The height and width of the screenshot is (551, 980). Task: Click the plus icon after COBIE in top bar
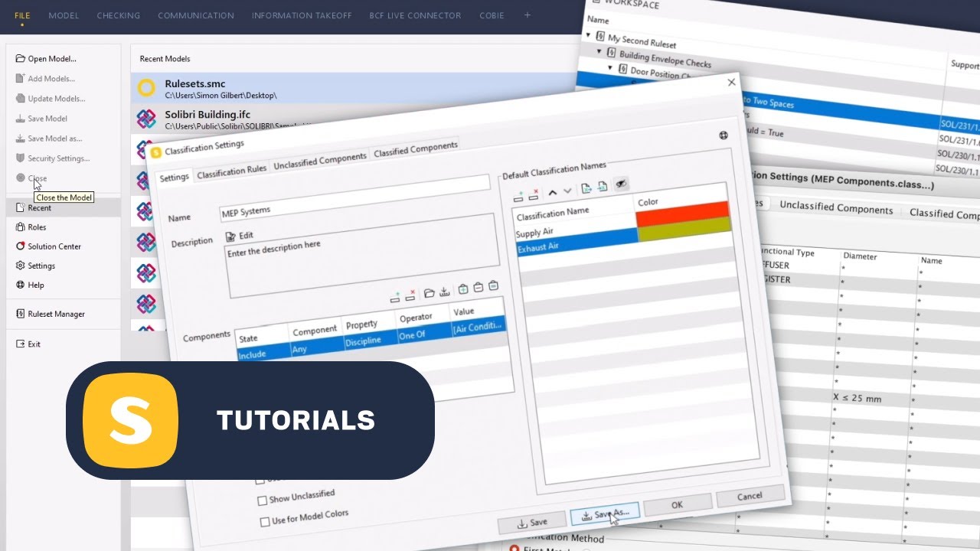point(527,15)
